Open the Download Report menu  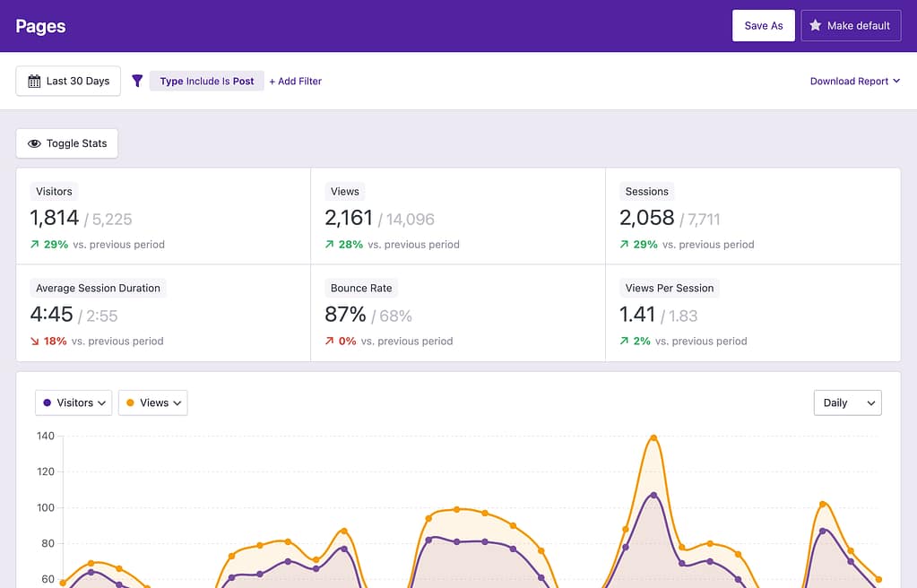coord(854,82)
